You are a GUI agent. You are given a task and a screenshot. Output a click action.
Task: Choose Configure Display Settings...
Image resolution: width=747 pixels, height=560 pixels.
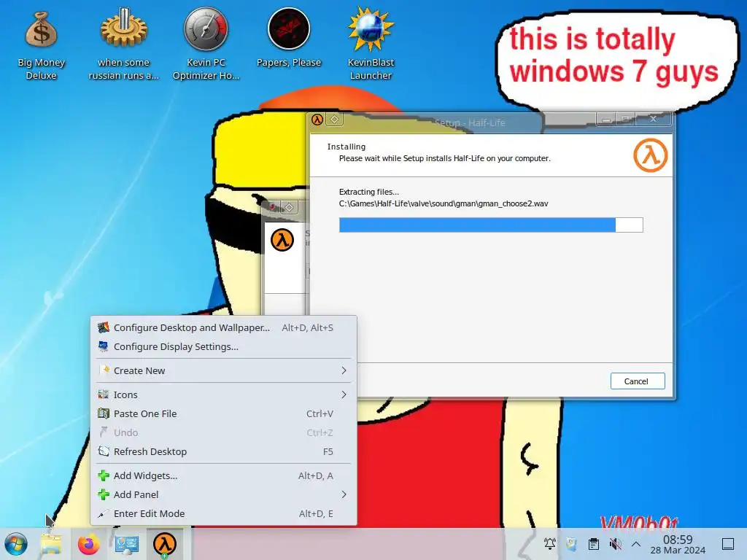[x=223, y=346]
